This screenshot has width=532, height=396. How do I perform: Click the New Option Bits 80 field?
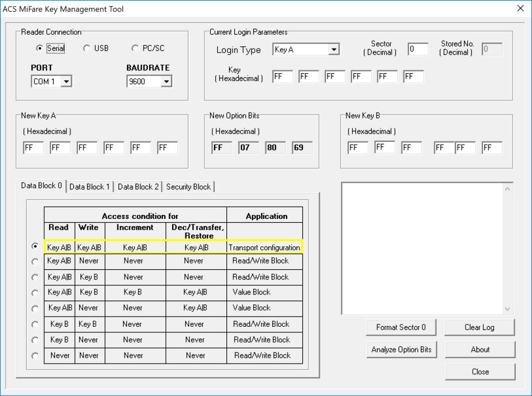pyautogui.click(x=275, y=147)
